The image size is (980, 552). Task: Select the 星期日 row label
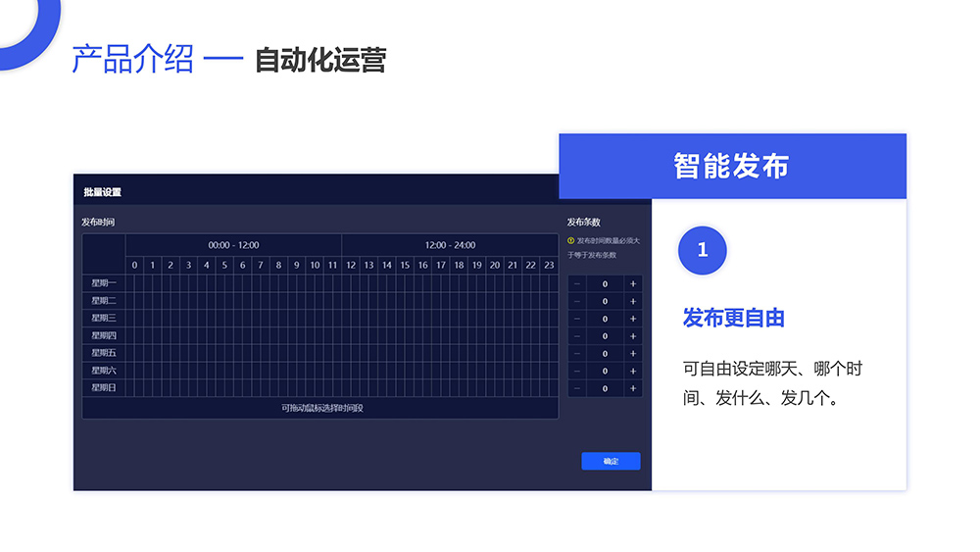click(x=104, y=388)
